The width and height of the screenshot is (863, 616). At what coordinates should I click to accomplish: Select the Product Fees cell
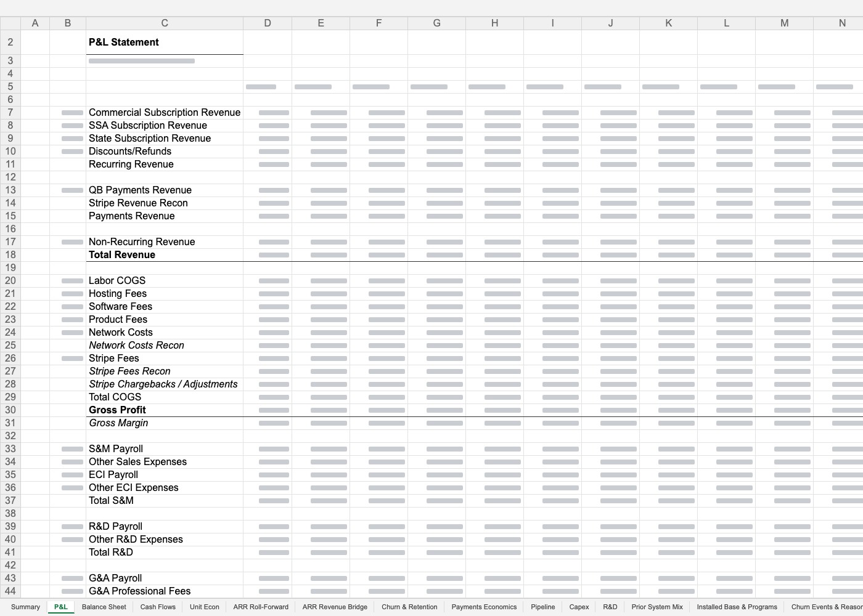coord(165,320)
